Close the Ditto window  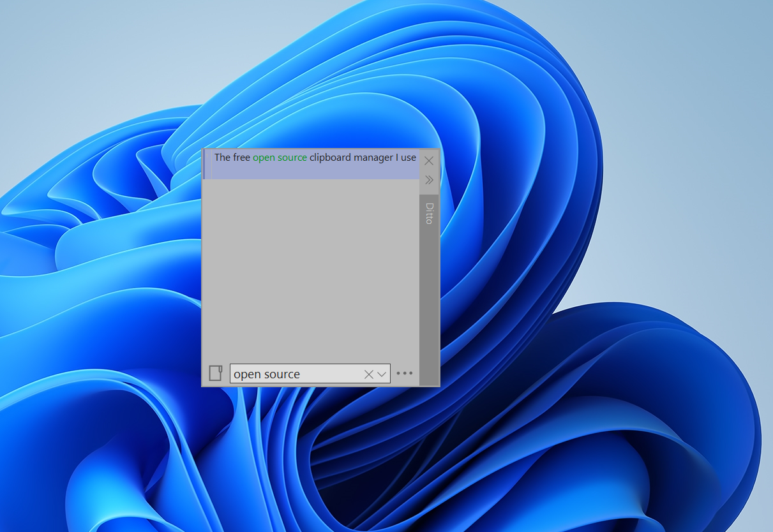pos(429,161)
